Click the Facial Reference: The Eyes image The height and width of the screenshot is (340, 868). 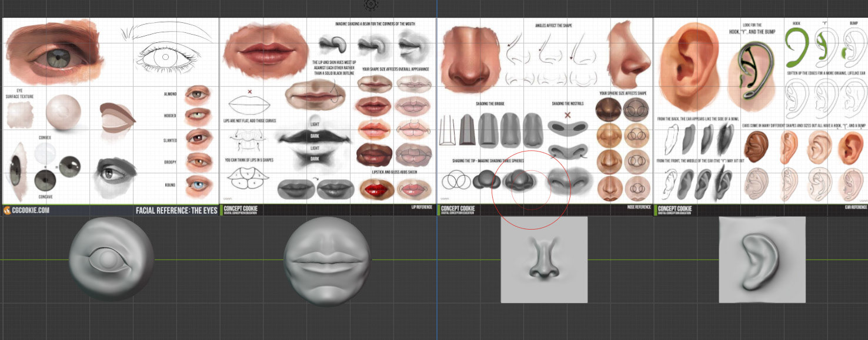pos(111,116)
